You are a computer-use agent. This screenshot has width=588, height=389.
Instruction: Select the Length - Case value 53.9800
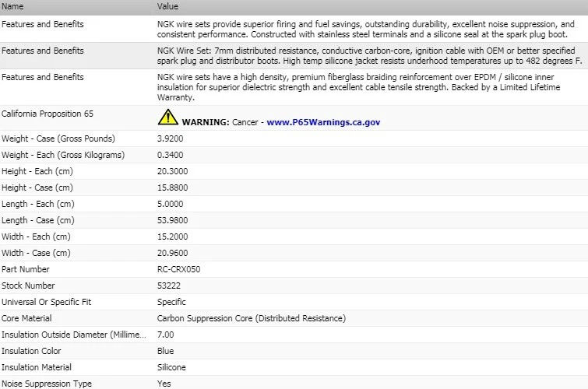coord(172,220)
